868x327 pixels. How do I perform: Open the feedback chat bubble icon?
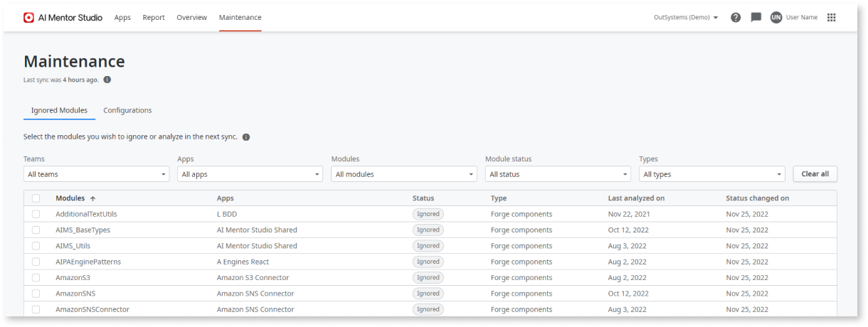[x=756, y=18]
